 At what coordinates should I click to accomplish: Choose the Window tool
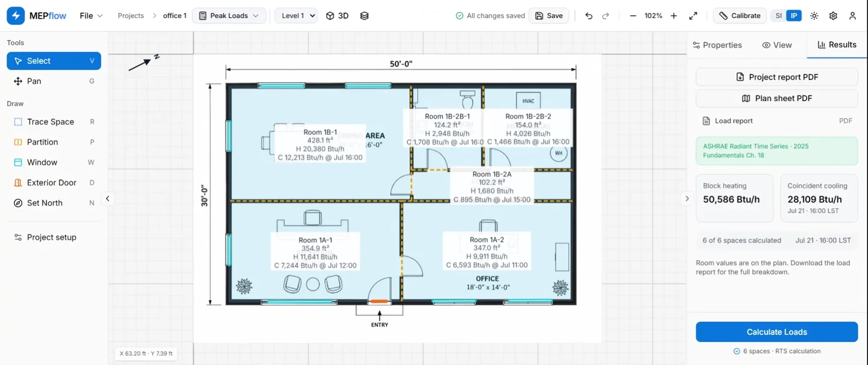(x=54, y=163)
